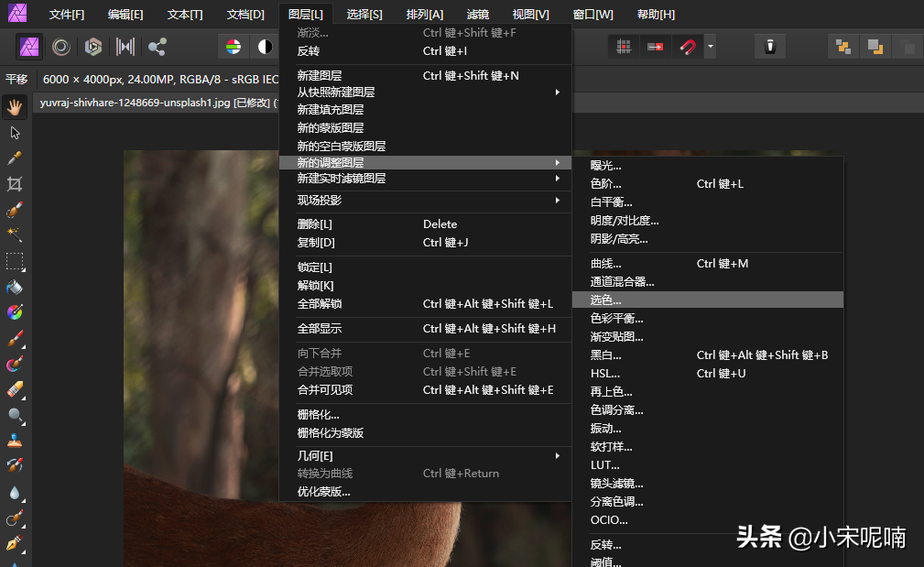The image size is (924, 567).
Task: Open the 帮助[H] menu
Action: [x=656, y=14]
